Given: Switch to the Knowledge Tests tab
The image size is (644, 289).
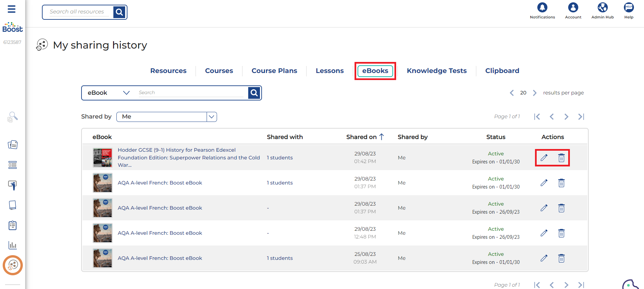Looking at the screenshot, I should [x=436, y=71].
